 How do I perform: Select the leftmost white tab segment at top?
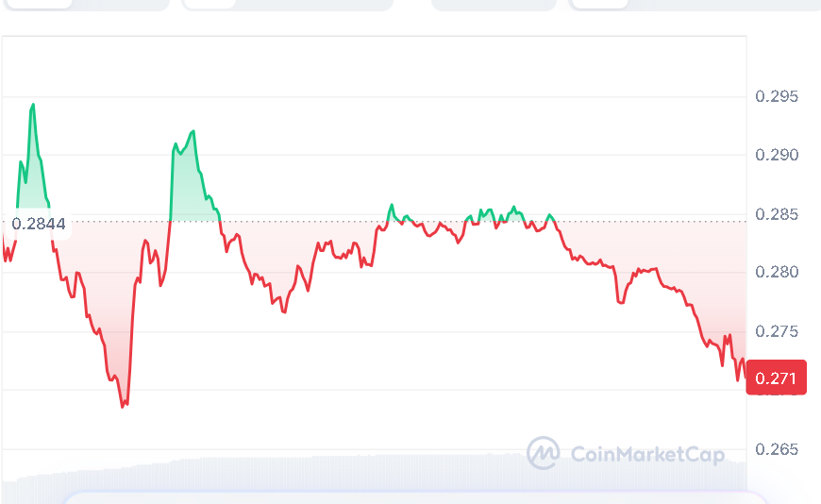pyautogui.click(x=38, y=3)
